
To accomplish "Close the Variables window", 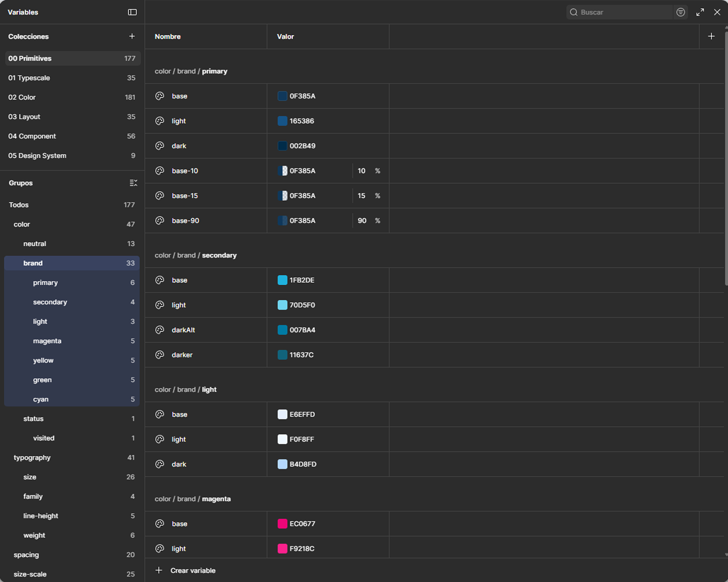I will tap(717, 12).
